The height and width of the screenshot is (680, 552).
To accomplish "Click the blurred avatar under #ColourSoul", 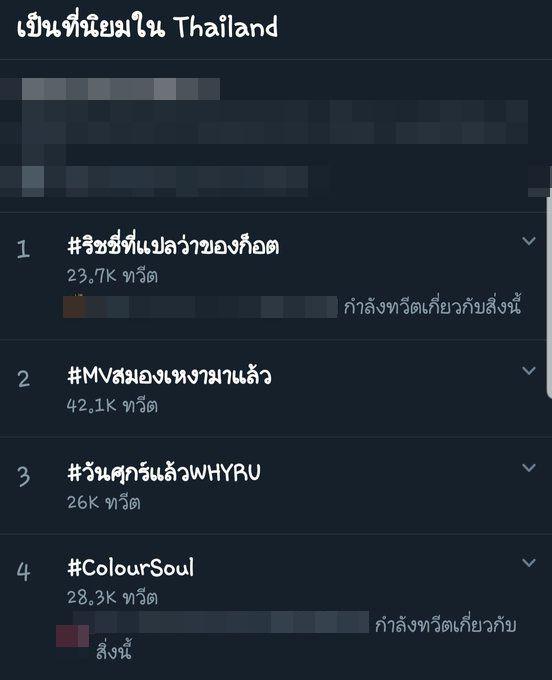I will [72, 635].
